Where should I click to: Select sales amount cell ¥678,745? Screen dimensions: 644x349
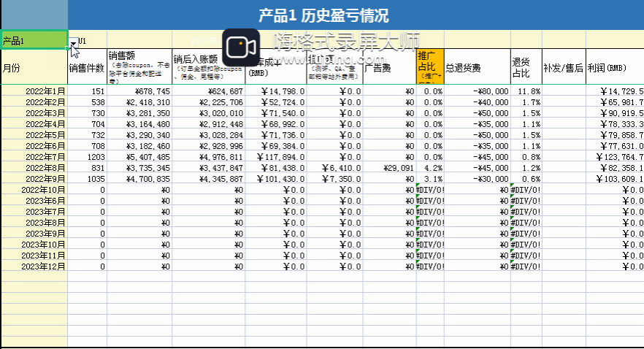[139, 91]
